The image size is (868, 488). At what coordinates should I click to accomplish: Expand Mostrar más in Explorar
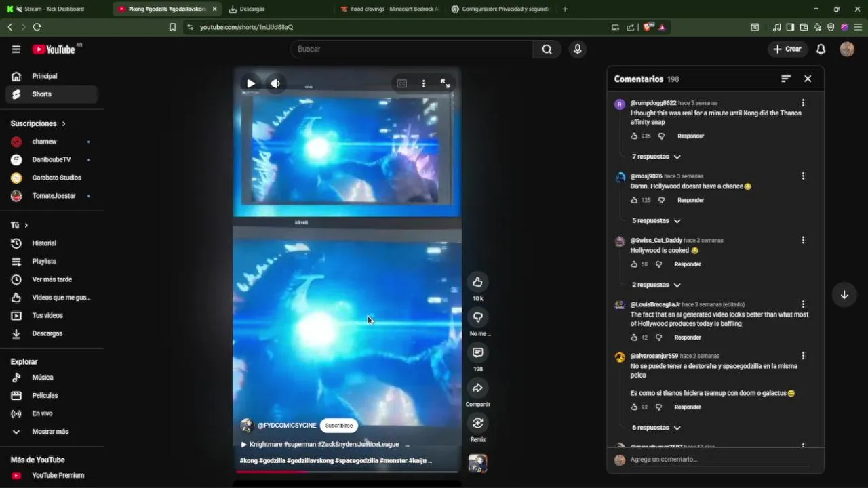52,432
